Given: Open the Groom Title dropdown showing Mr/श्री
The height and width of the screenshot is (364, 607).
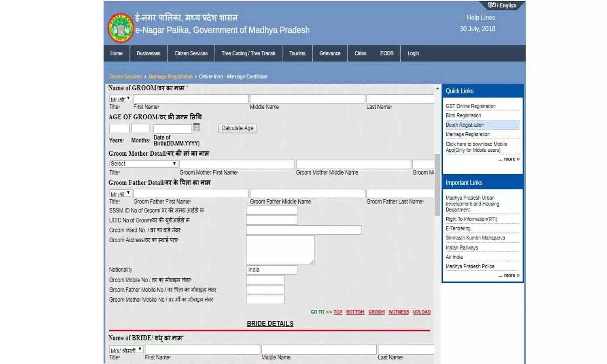Looking at the screenshot, I should (120, 98).
